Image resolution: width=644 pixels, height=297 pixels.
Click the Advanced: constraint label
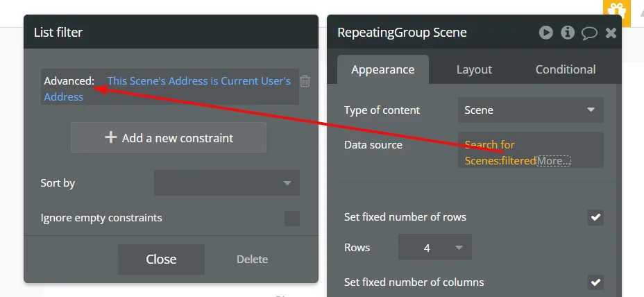[69, 81]
